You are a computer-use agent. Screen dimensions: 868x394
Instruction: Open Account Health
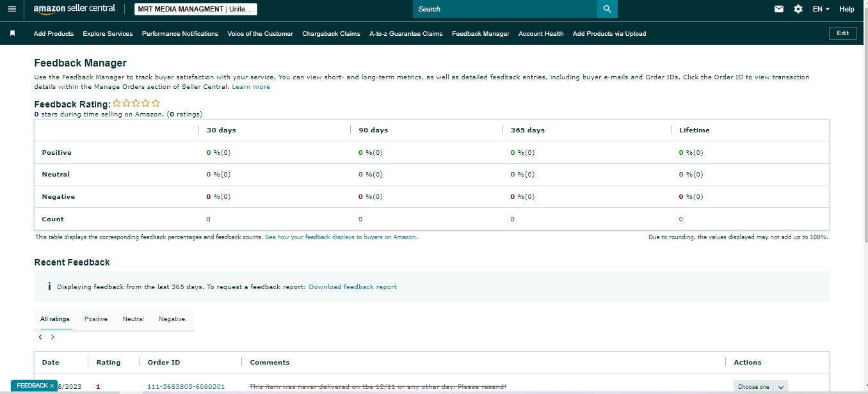click(541, 33)
